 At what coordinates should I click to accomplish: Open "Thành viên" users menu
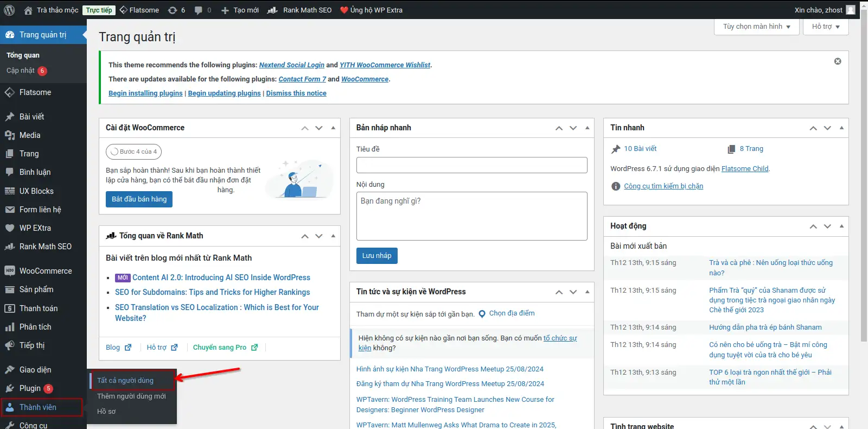tap(43, 407)
